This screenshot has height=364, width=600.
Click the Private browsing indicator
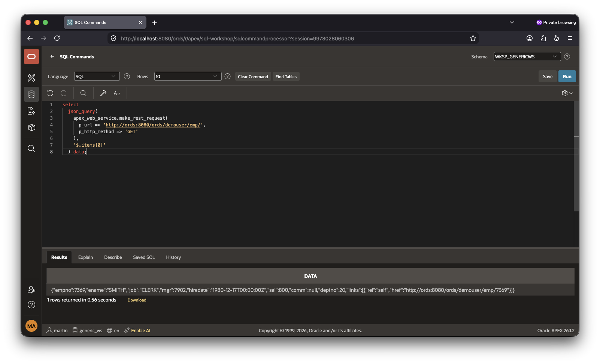point(556,22)
